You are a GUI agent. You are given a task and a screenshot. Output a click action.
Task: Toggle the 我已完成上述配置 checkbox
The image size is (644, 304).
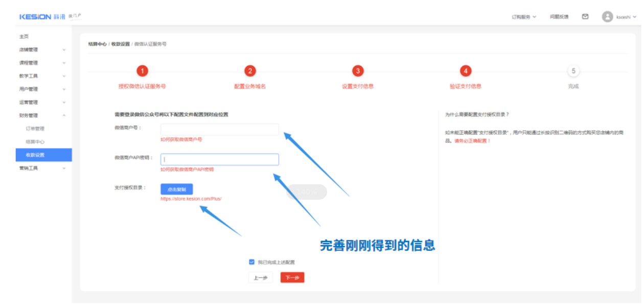(251, 262)
